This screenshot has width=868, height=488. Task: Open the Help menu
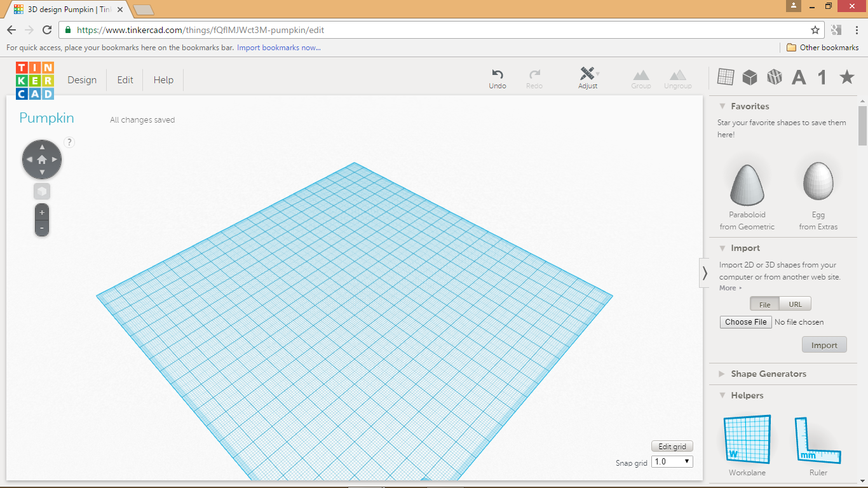[163, 79]
